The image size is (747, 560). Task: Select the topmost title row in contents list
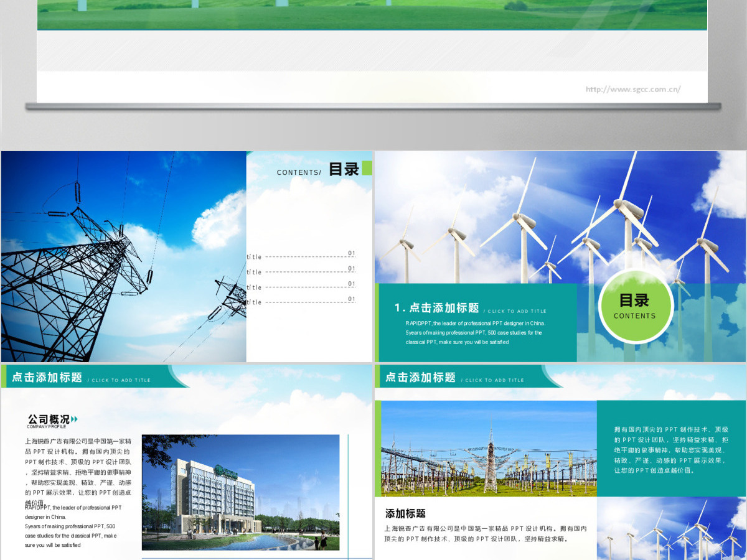click(x=301, y=255)
